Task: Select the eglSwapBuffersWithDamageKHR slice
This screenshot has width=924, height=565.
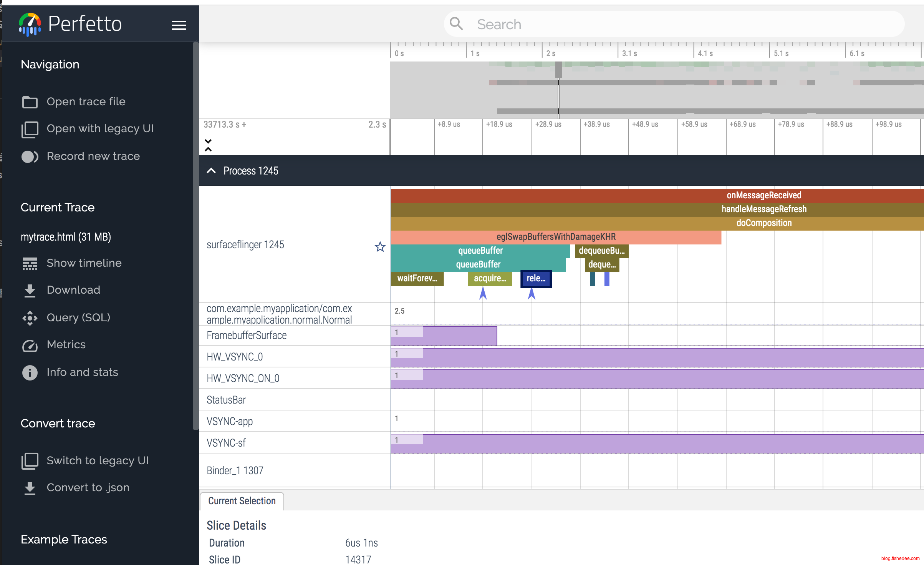Action: click(556, 237)
